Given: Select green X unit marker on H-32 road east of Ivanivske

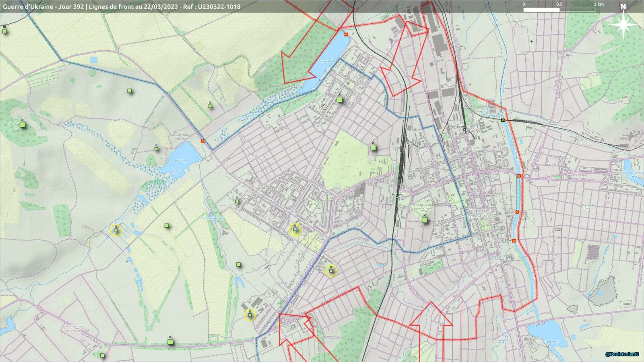Looking at the screenshot, I should 170,341.
